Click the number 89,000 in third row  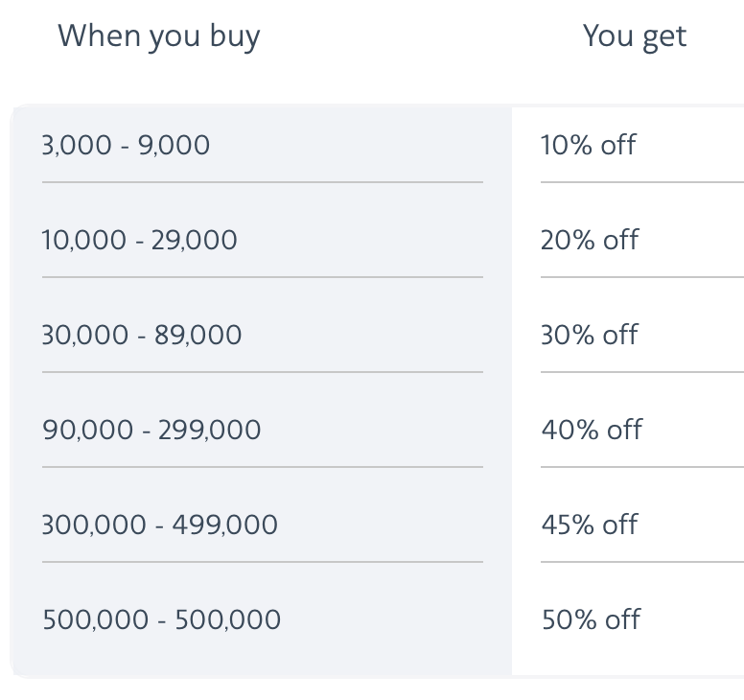pos(196,336)
